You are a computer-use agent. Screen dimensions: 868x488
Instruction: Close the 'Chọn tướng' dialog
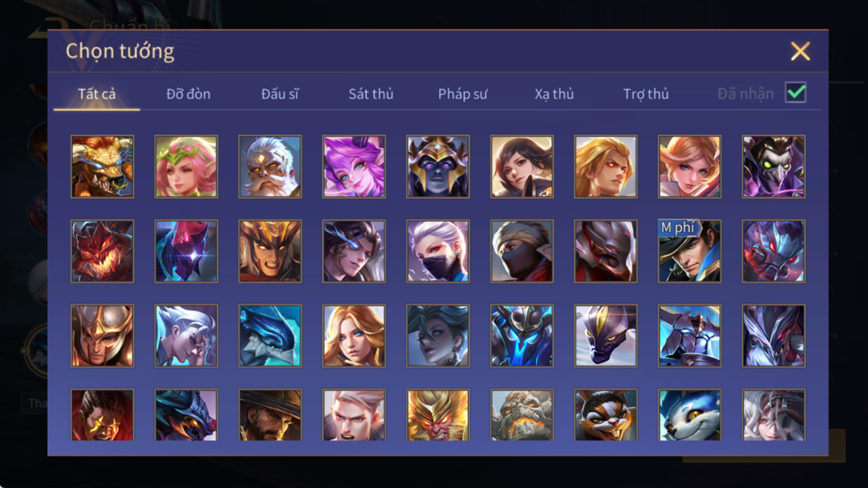click(800, 51)
